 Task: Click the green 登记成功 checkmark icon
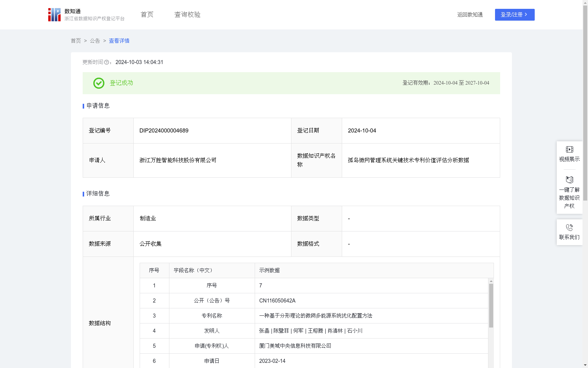click(98, 83)
